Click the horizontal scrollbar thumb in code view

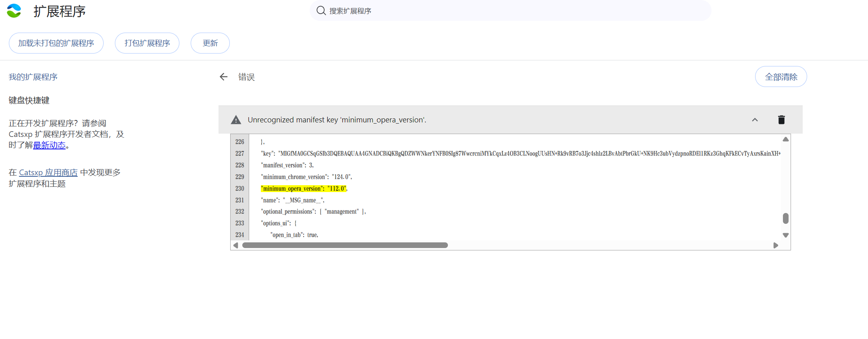[345, 245]
